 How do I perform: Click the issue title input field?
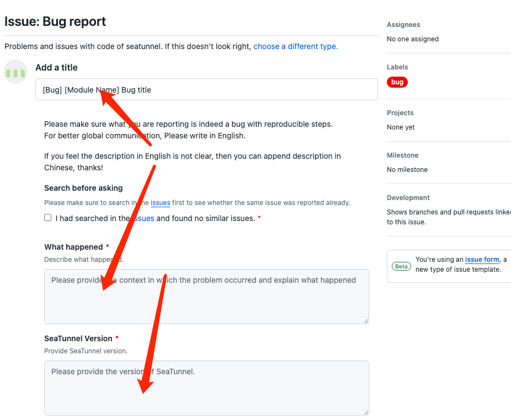coord(206,89)
